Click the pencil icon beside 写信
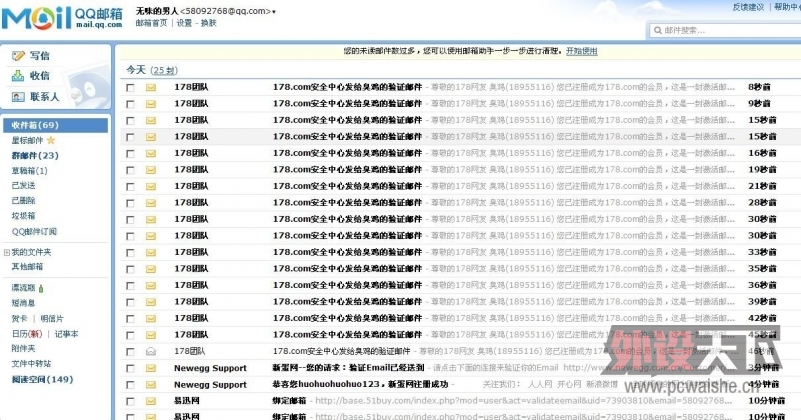This screenshot has height=420, width=801. coord(18,56)
